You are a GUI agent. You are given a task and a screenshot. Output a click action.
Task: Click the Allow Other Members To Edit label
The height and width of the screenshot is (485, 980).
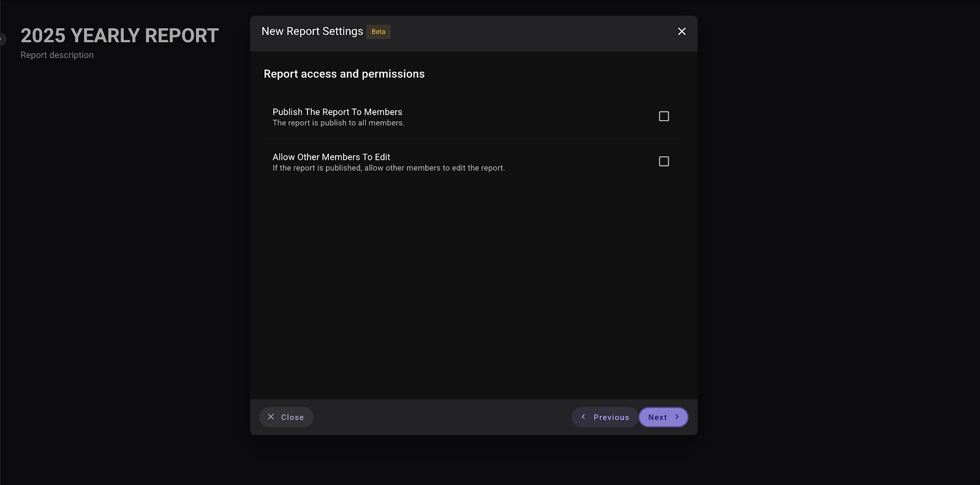tap(331, 157)
